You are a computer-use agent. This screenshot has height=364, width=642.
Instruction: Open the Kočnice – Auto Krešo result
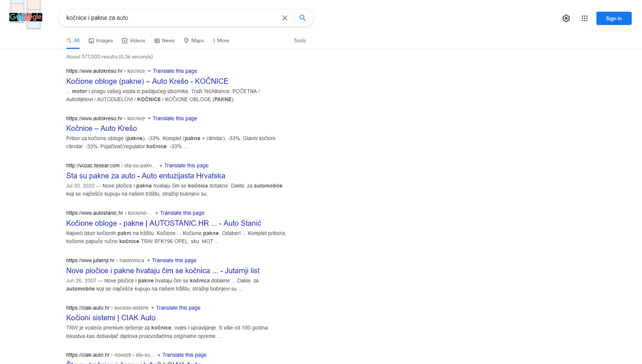pos(101,128)
